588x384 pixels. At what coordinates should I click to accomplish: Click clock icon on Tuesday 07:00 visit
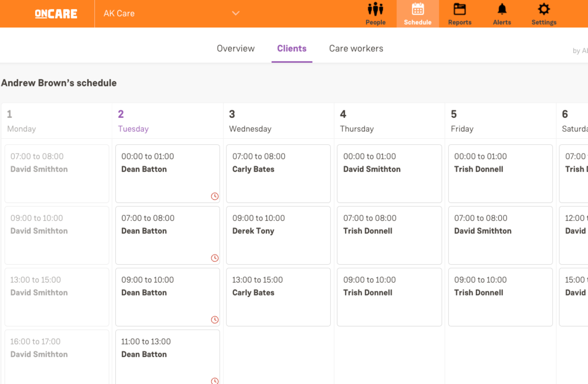215,258
